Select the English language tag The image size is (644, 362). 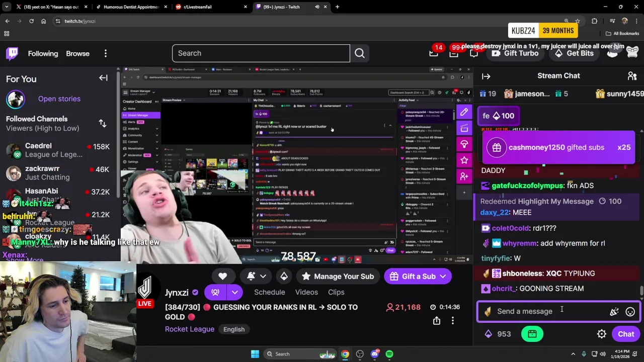tap(234, 329)
